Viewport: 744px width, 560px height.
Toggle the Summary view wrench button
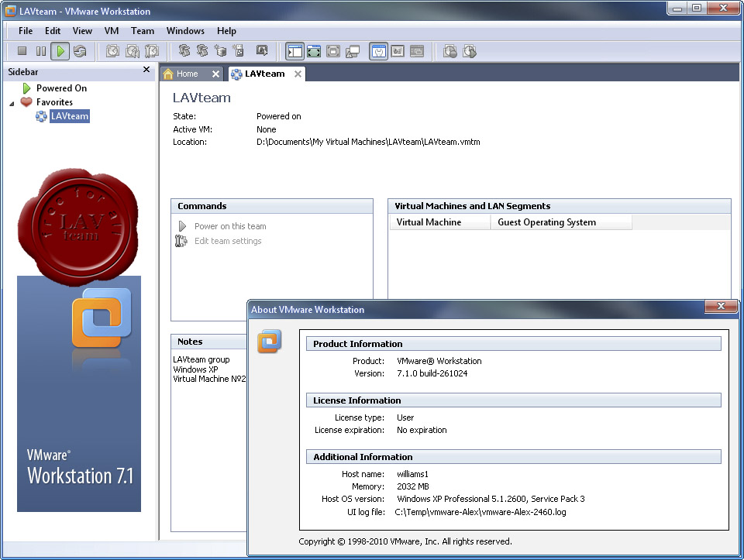coord(379,51)
